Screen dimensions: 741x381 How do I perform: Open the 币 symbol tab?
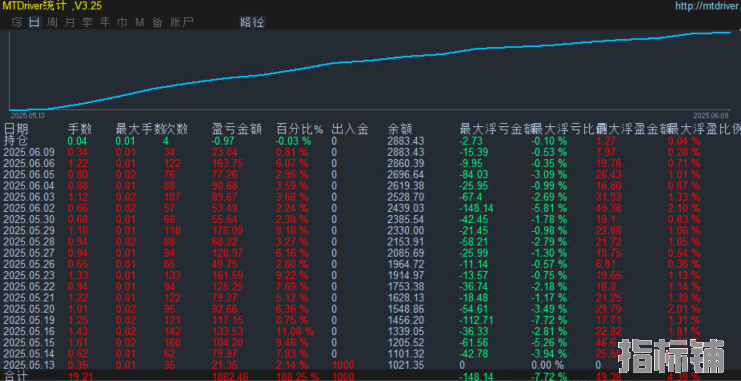[122, 22]
